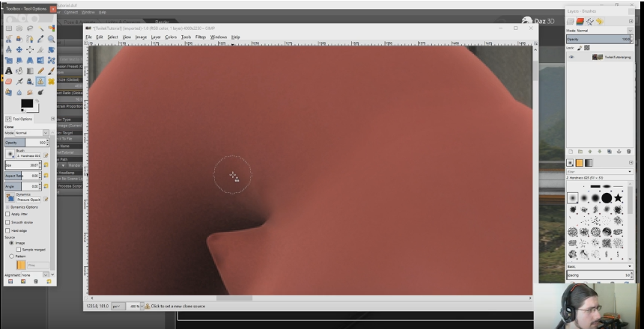Image resolution: width=644 pixels, height=329 pixels.
Task: Open the GIMP Filters menu
Action: [201, 37]
